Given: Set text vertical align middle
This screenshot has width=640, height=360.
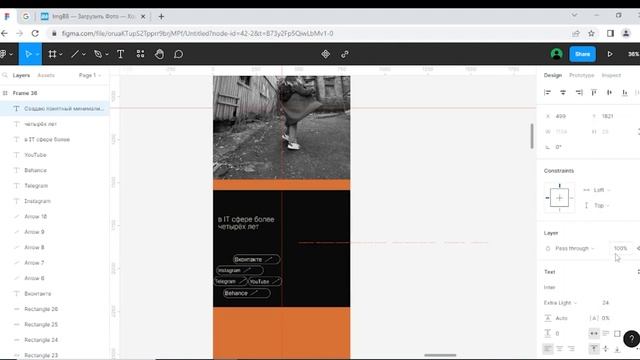Looking at the screenshot, I should pos(606,349).
